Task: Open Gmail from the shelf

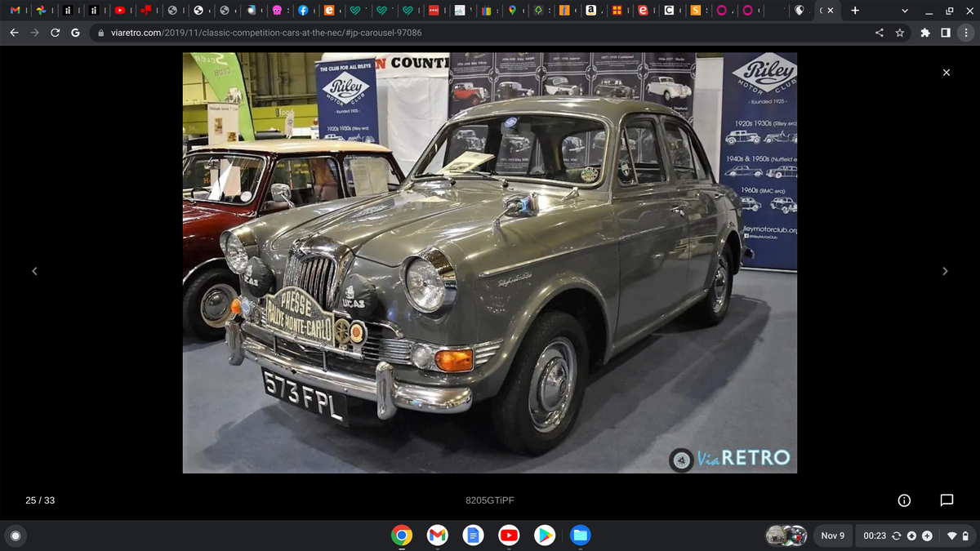Action: [x=437, y=535]
